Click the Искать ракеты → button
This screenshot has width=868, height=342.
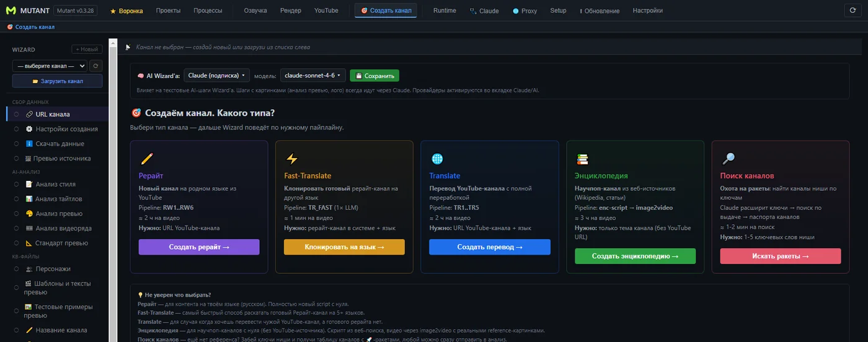[x=781, y=256]
